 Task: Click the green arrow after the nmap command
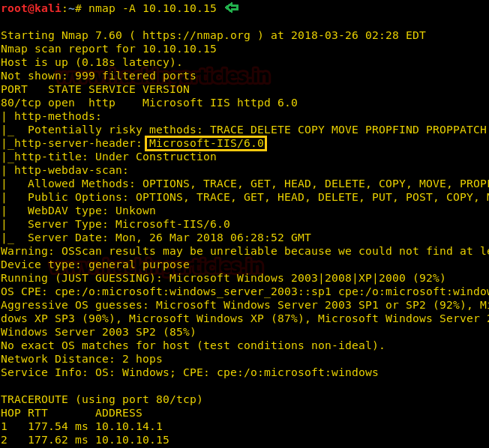coord(232,7)
